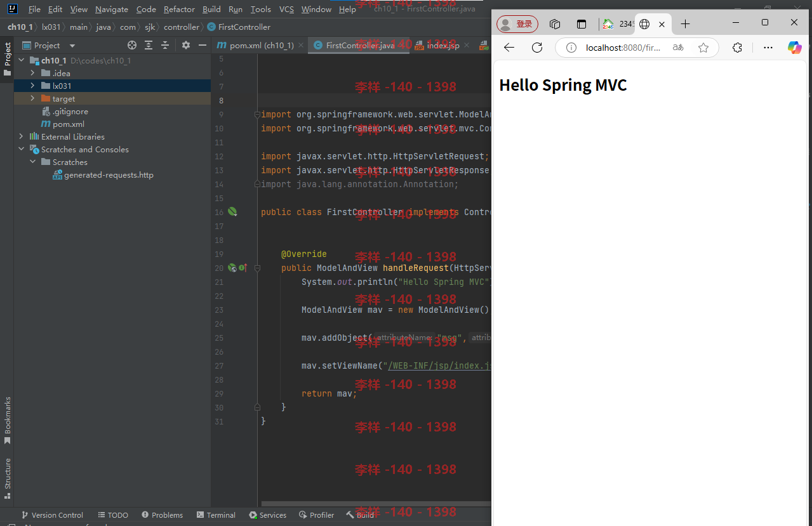Image resolution: width=812 pixels, height=526 pixels.
Task: Open the Refactor menu
Action: [x=179, y=9]
